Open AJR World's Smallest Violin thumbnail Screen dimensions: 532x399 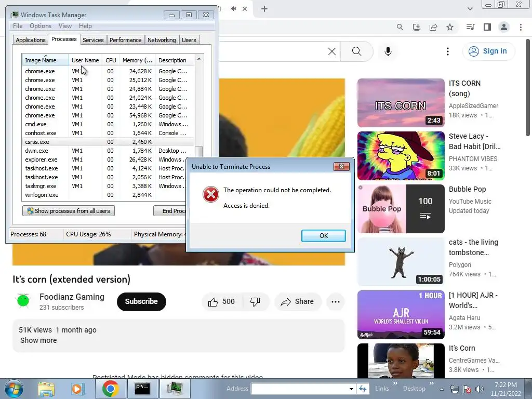click(401, 314)
